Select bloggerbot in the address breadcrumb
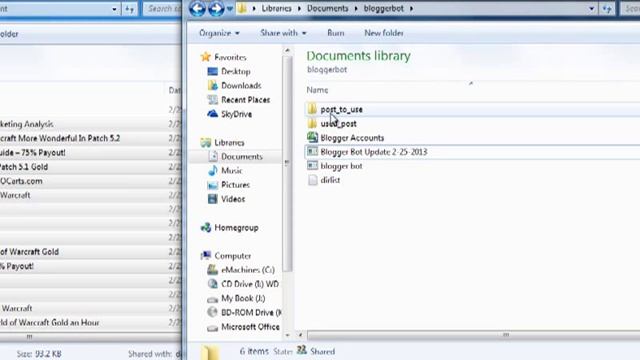The height and width of the screenshot is (360, 640). tap(384, 8)
